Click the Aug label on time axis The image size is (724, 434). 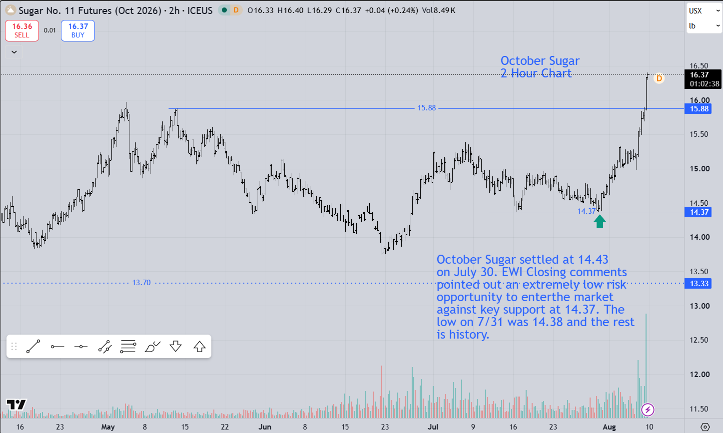(x=609, y=427)
